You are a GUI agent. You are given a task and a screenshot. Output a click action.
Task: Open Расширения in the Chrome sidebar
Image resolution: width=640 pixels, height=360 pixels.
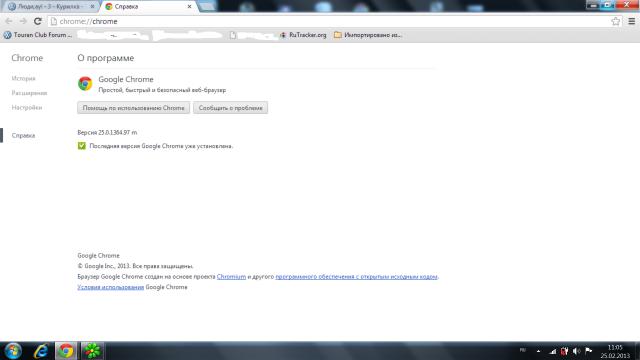click(29, 93)
